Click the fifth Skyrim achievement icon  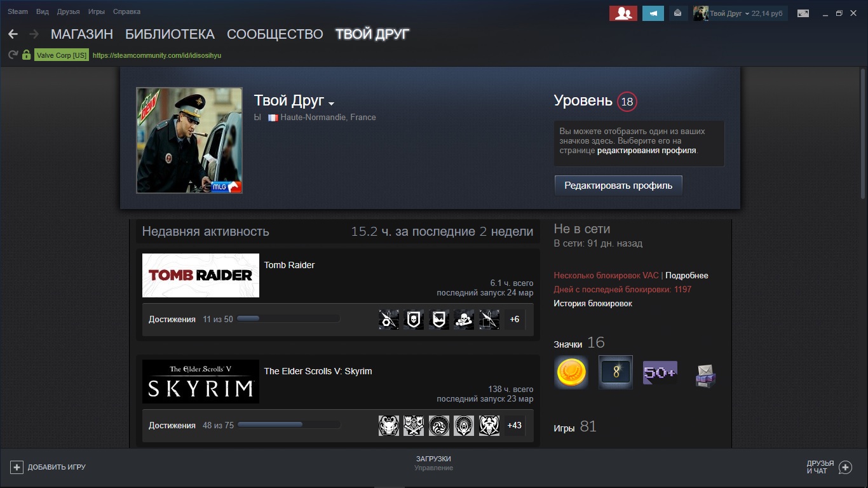point(489,426)
